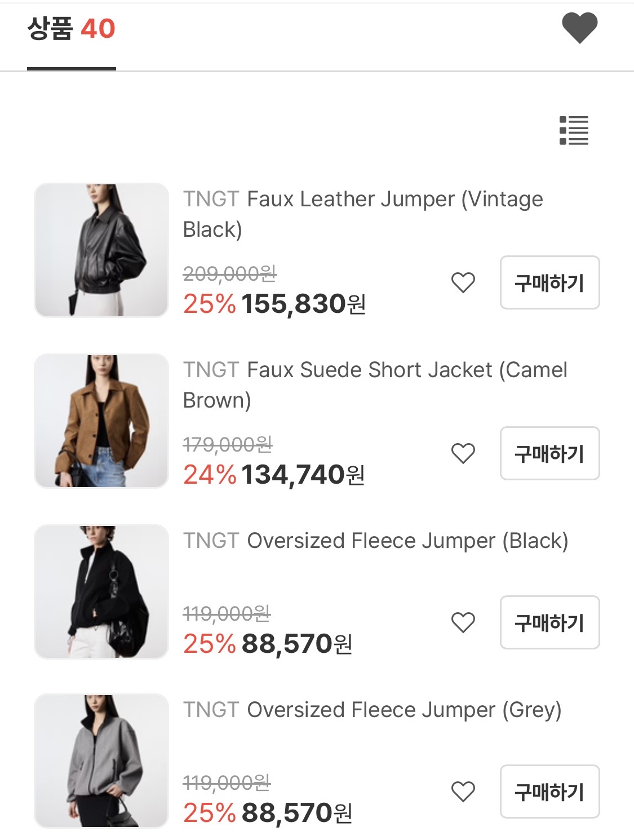Click the 155,830원 sale price
The height and width of the screenshot is (840, 634).
(x=303, y=304)
